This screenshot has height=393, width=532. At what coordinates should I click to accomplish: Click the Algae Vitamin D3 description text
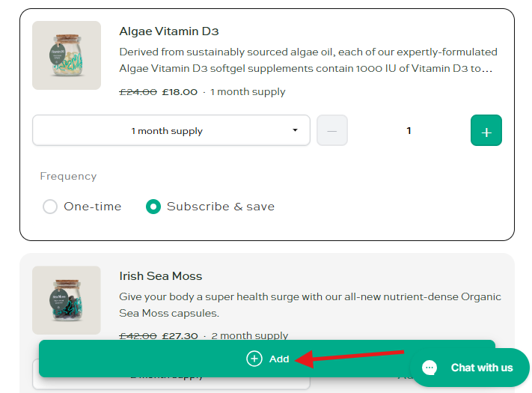coord(308,61)
